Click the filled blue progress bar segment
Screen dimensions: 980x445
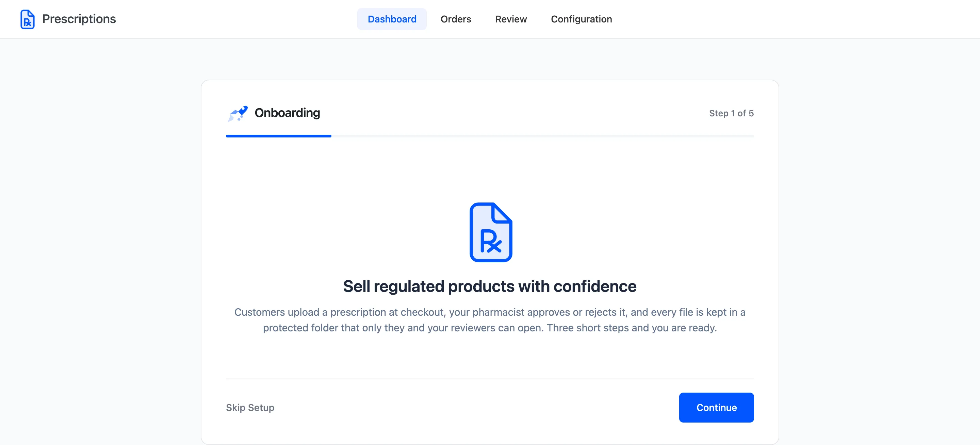(278, 136)
